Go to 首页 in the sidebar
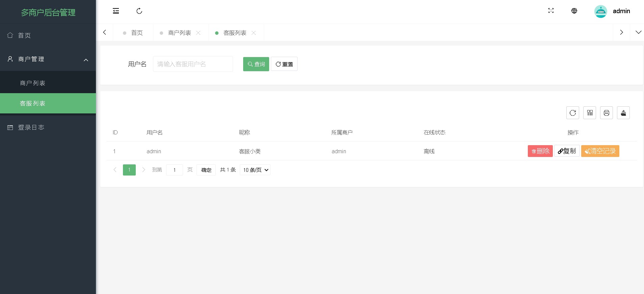This screenshot has width=644, height=294. coord(48,35)
